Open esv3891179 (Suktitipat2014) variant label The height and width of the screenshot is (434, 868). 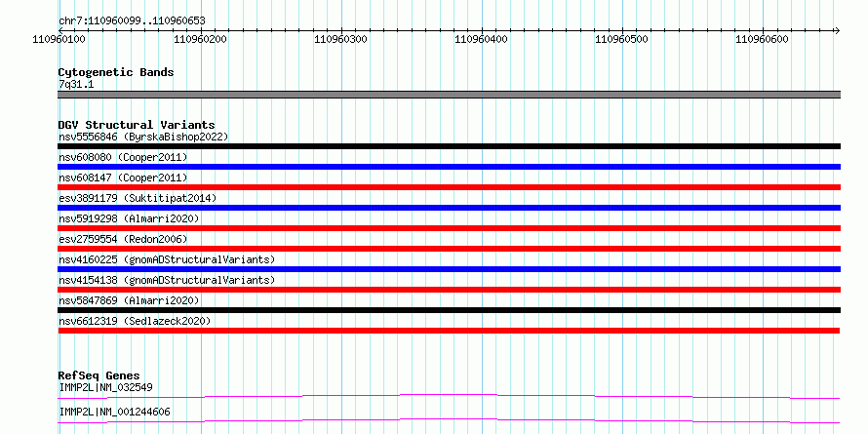pyautogui.click(x=138, y=198)
